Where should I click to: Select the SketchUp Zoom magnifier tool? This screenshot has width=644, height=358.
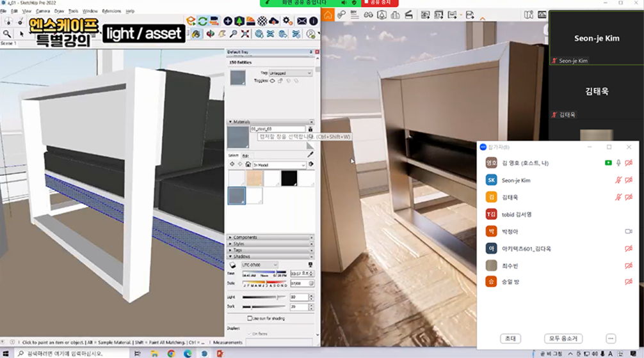coord(233,34)
